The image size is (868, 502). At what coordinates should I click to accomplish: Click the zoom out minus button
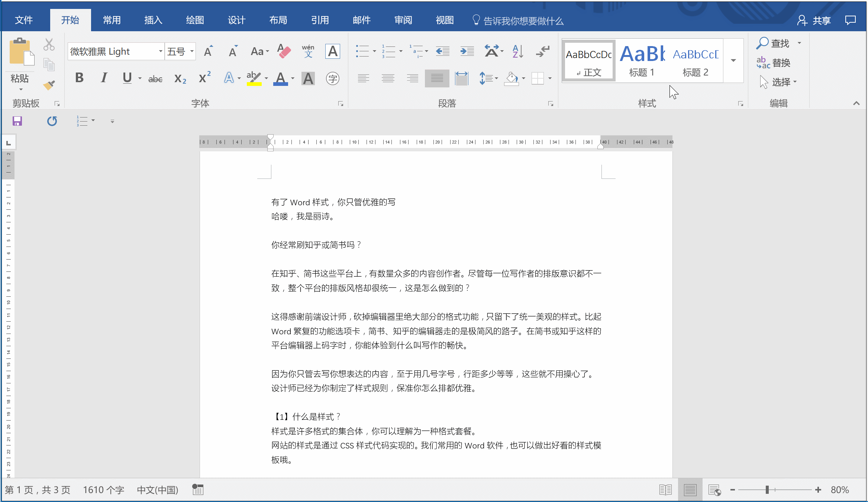[732, 490]
